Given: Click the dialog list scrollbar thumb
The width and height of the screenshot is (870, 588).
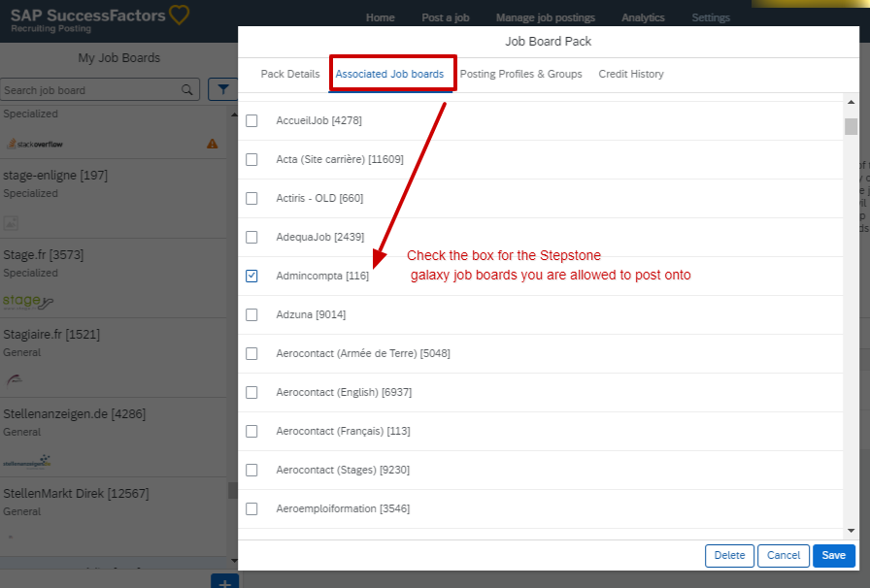Looking at the screenshot, I should [852, 126].
